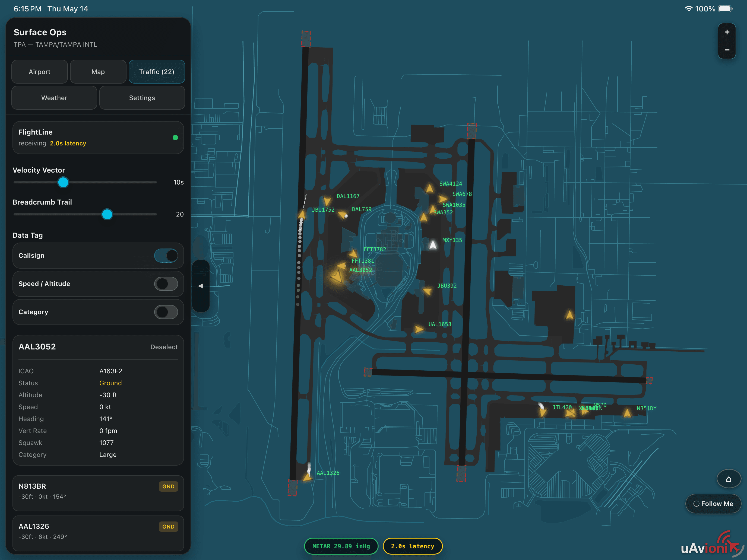Click the Velocity Vector 10s value

click(x=178, y=182)
